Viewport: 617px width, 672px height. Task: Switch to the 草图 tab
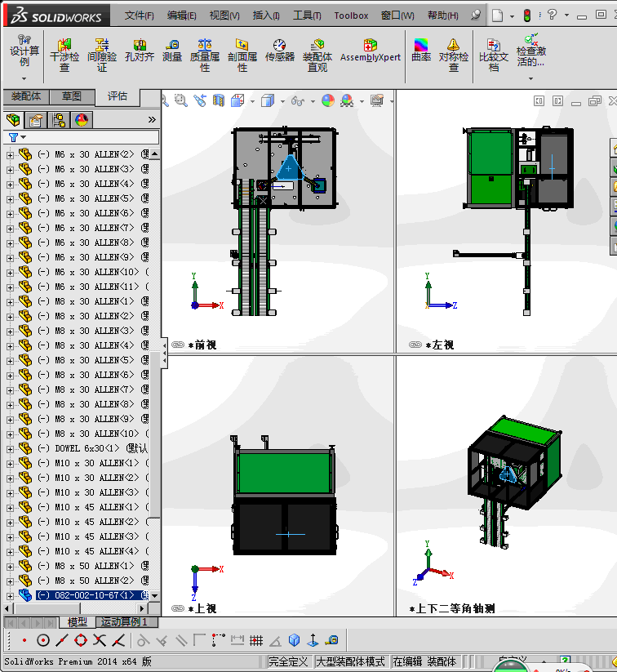(x=72, y=96)
